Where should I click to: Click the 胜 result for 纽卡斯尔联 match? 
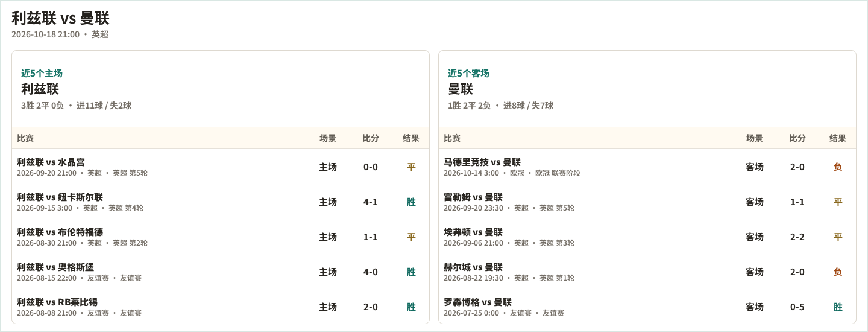point(411,202)
